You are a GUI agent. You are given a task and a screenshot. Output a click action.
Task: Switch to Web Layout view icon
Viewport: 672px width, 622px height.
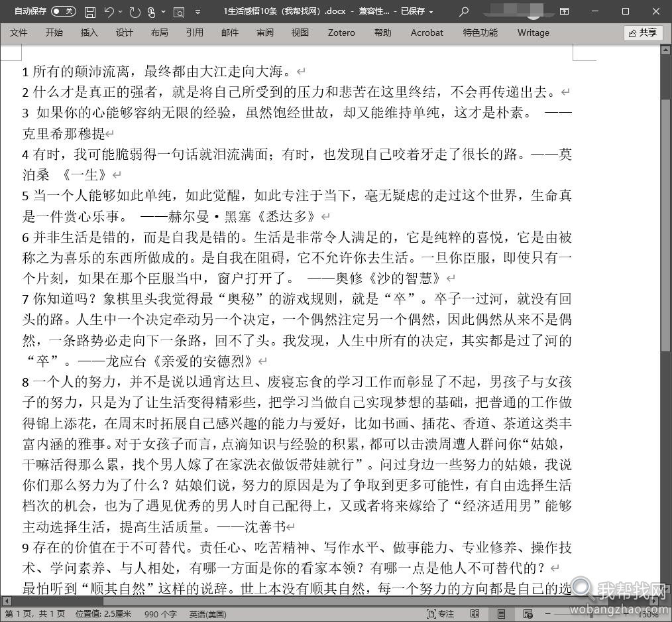528,614
